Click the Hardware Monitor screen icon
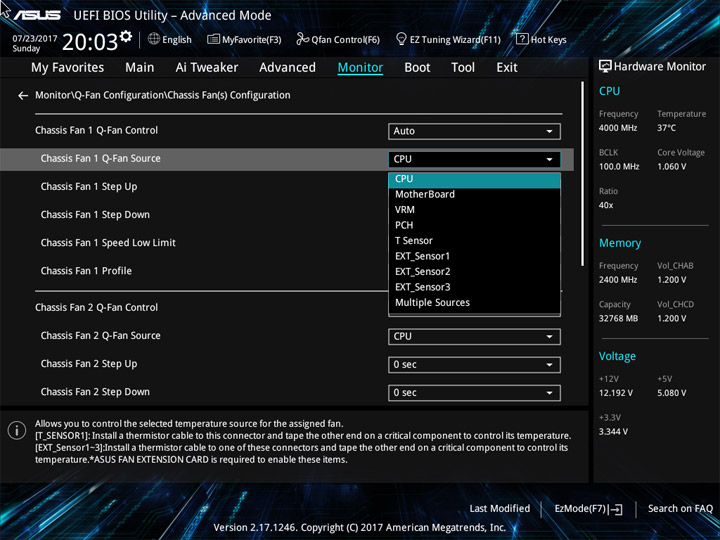This screenshot has width=720, height=540. [x=605, y=67]
